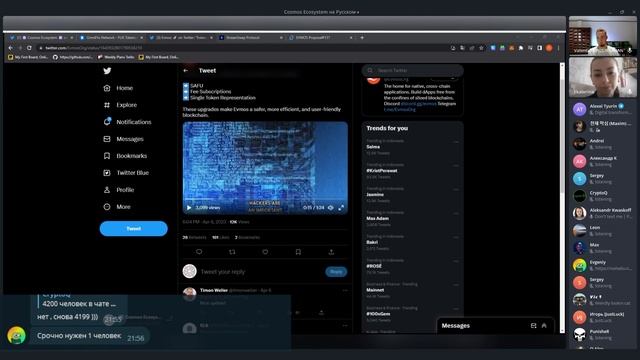Open Likes count link

(220, 237)
